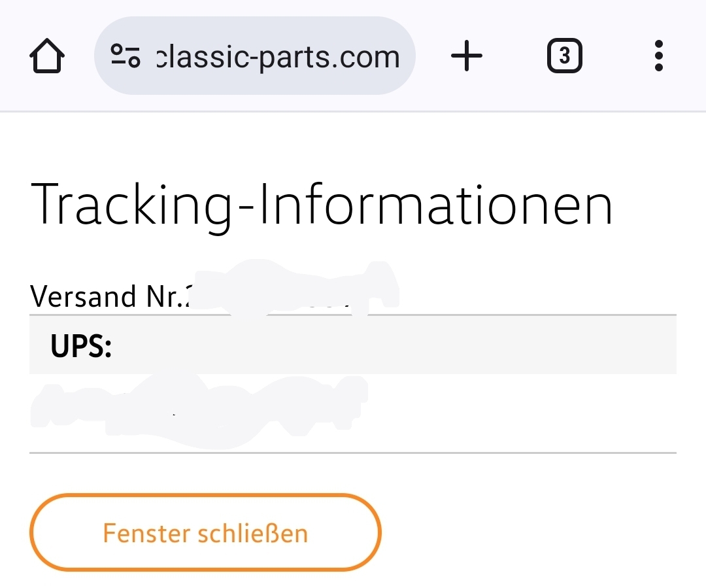This screenshot has width=706, height=588.
Task: Click the Versand Nr. label
Action: [105, 297]
